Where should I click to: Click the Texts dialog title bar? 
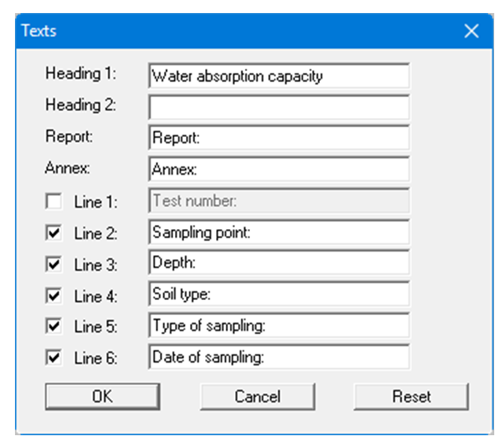click(x=228, y=31)
